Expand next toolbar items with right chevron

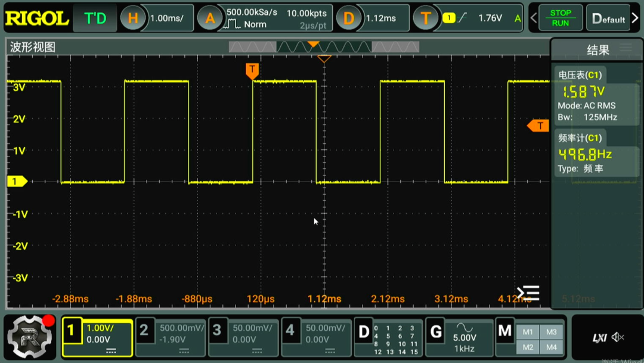coord(636,18)
